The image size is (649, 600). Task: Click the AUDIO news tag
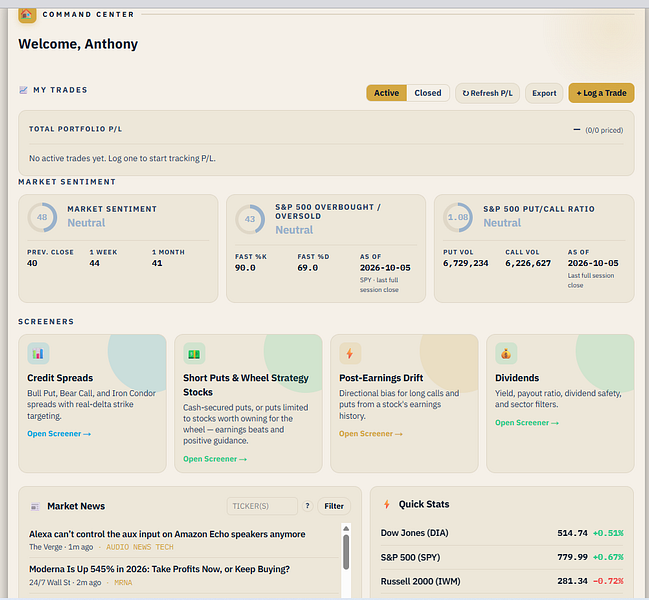(x=118, y=547)
